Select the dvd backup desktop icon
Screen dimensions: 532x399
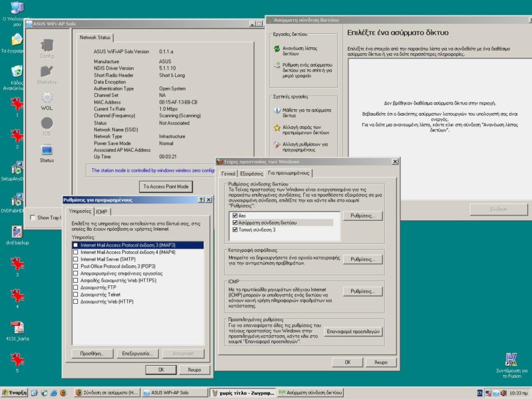(x=17, y=231)
